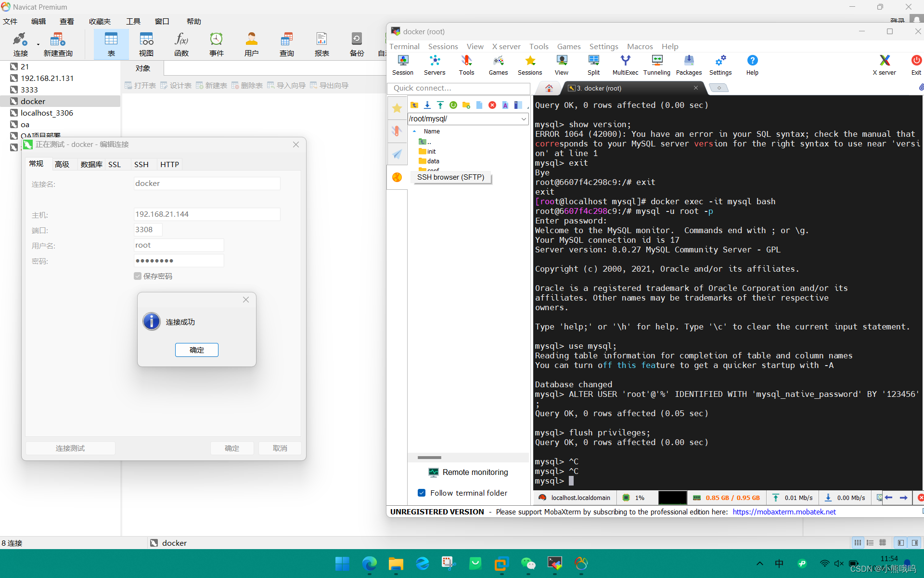Open the Navicat 备份 panel
This screenshot has width=924, height=578.
357,43
